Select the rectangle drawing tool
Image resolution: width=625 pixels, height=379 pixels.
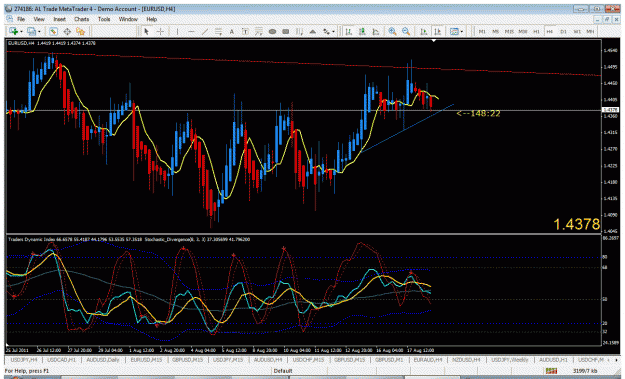pos(286,31)
